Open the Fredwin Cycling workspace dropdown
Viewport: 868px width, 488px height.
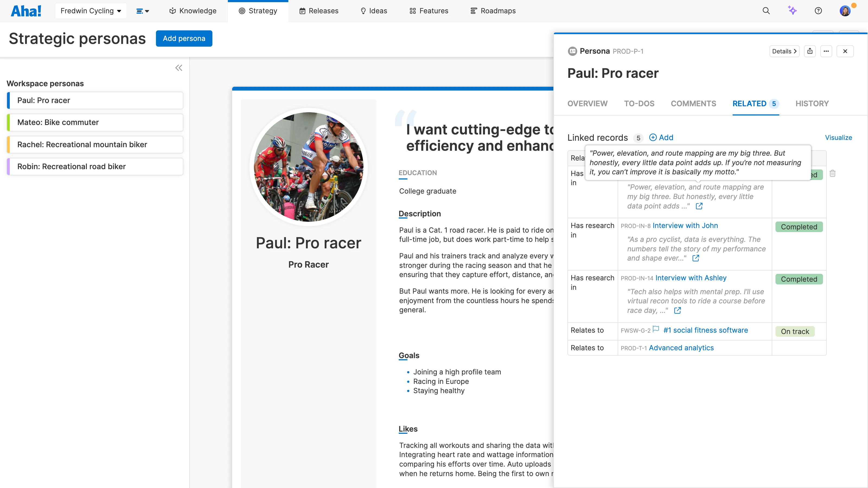pos(91,11)
